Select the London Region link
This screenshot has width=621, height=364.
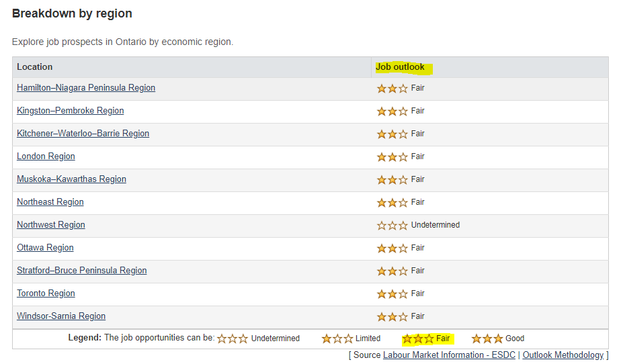click(46, 156)
